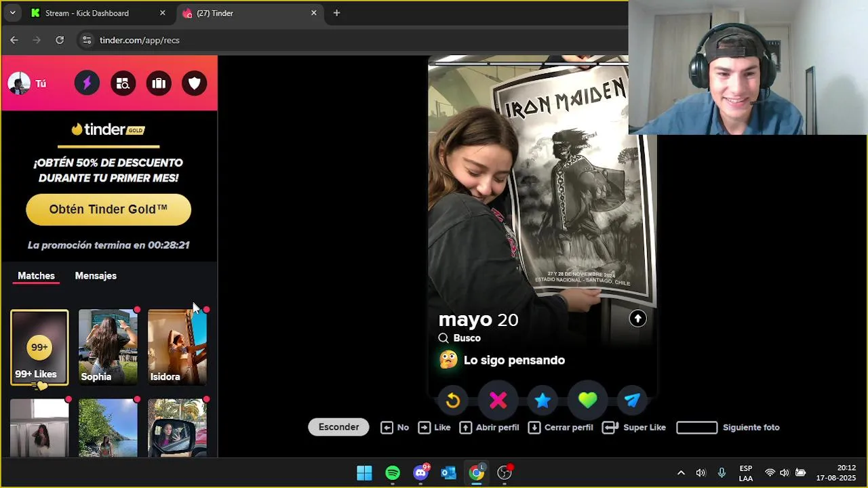
Task: Click the tray microphone icon
Action: [722, 473]
